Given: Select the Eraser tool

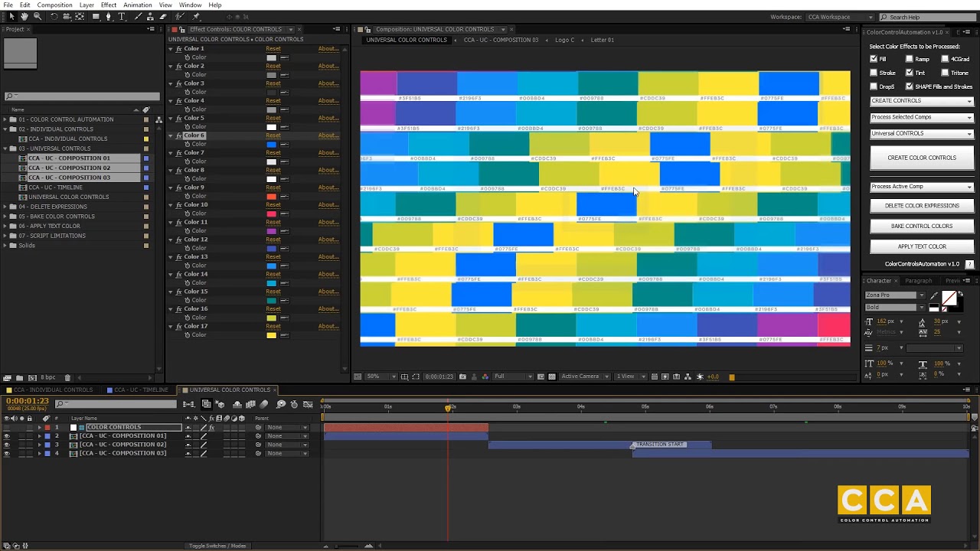Looking at the screenshot, I should pos(162,17).
